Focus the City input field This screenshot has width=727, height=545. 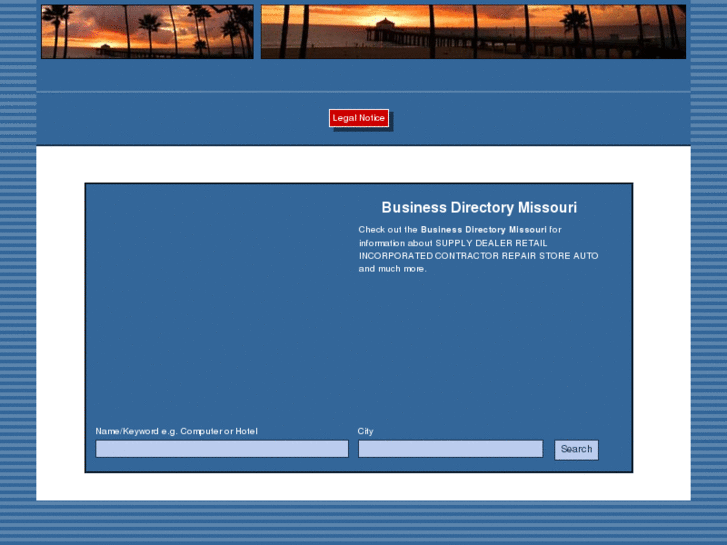point(451,449)
